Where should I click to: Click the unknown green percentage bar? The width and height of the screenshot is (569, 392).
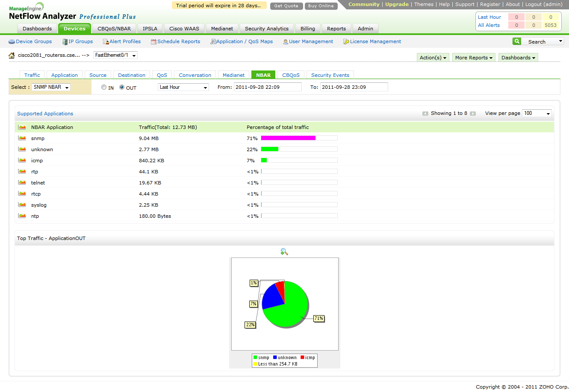pos(270,149)
